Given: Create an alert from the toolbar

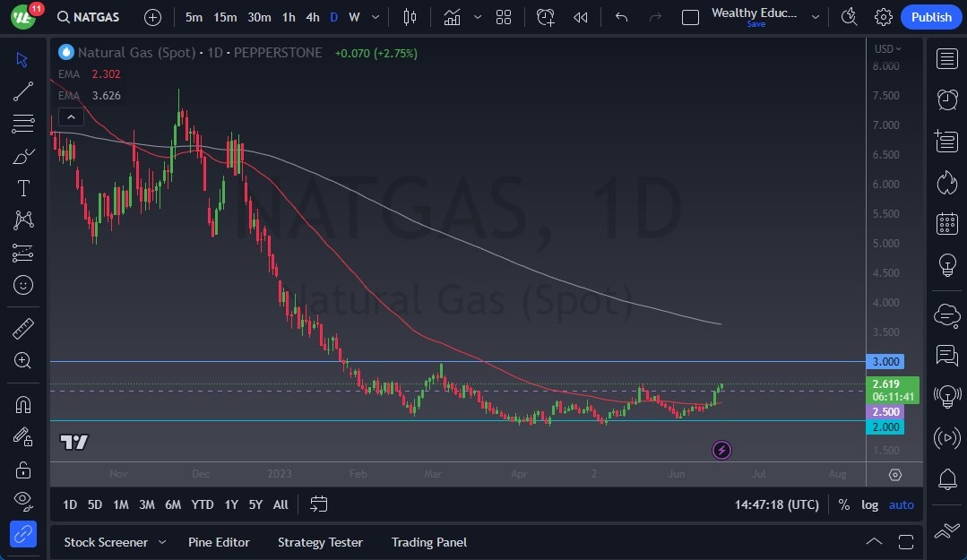Looking at the screenshot, I should pyautogui.click(x=545, y=17).
